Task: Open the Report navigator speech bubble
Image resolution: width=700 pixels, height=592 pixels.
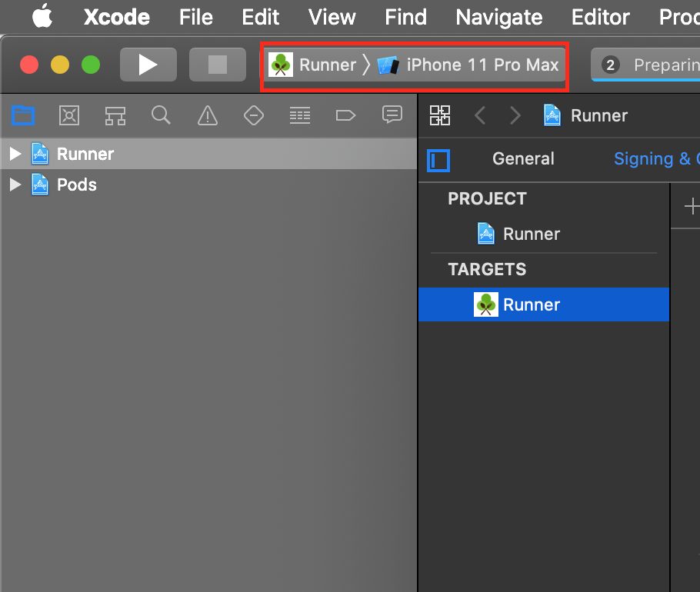Action: click(x=392, y=115)
